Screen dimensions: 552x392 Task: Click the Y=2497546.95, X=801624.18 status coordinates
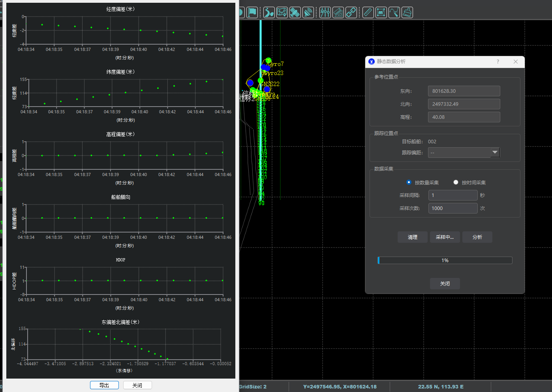[340, 387]
